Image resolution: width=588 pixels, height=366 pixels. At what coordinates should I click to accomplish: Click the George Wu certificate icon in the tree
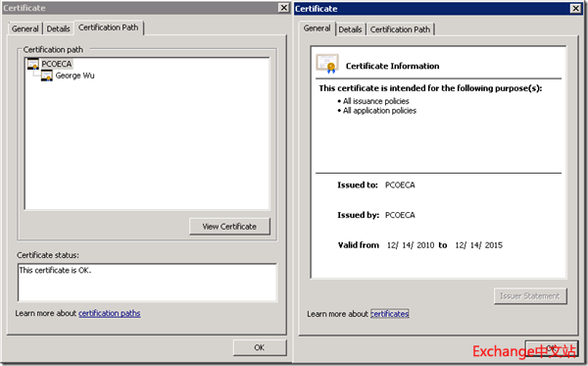[x=46, y=76]
